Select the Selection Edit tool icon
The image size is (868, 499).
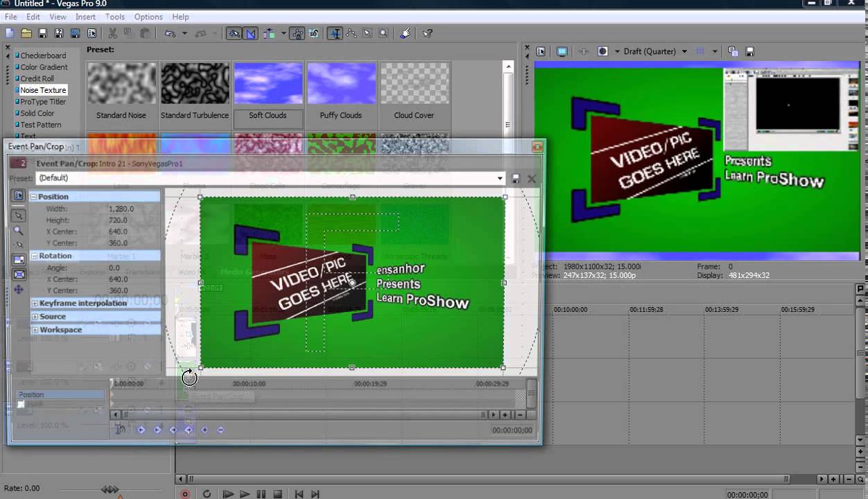pyautogui.click(x=367, y=33)
